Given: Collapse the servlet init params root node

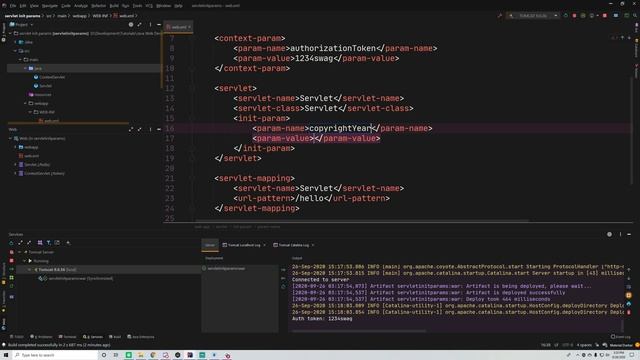Looking at the screenshot, I should pyautogui.click(x=11, y=33).
